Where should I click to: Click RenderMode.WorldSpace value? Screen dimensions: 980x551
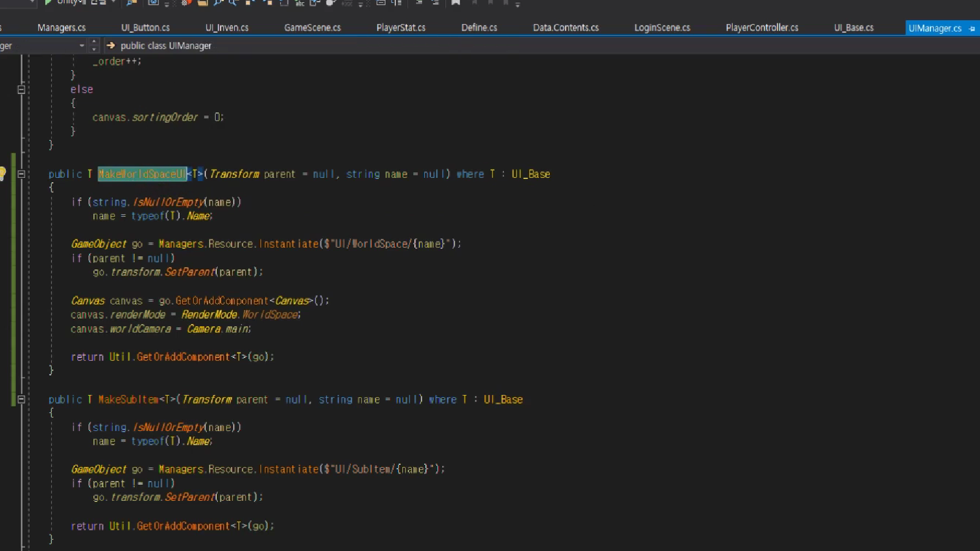pyautogui.click(x=240, y=315)
